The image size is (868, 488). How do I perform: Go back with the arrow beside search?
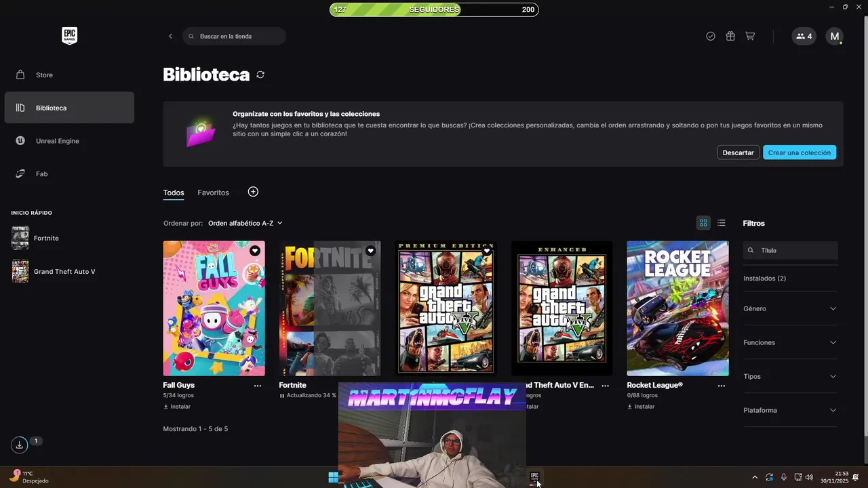[x=170, y=36]
